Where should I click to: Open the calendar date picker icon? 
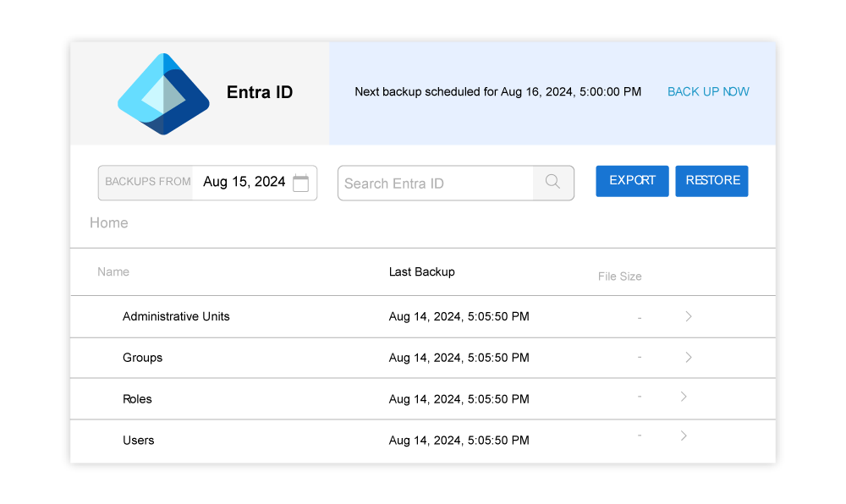pos(300,183)
